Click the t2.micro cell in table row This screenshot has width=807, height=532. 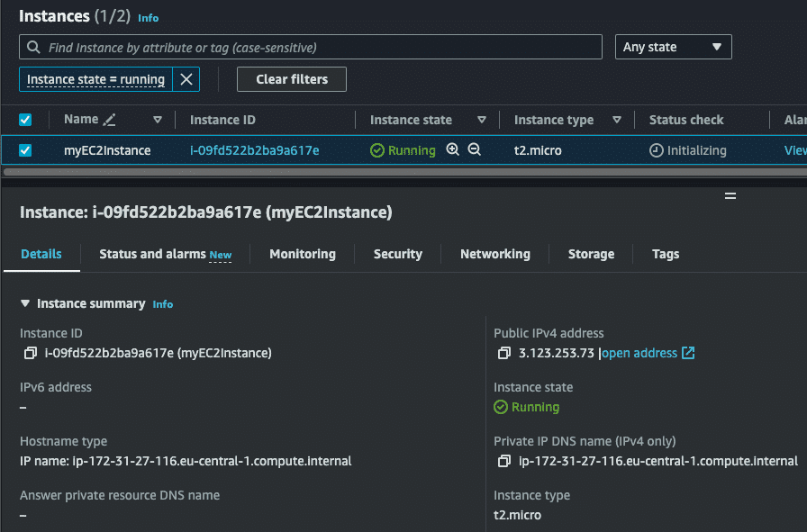(538, 150)
